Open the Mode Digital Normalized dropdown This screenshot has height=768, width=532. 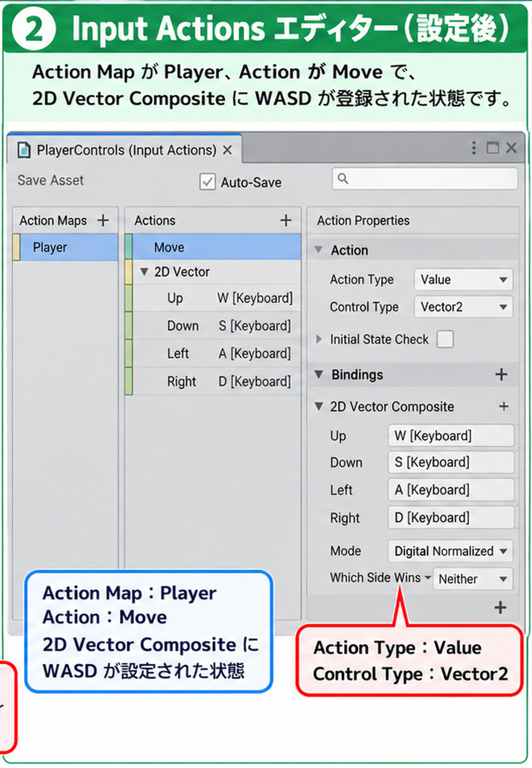450,551
